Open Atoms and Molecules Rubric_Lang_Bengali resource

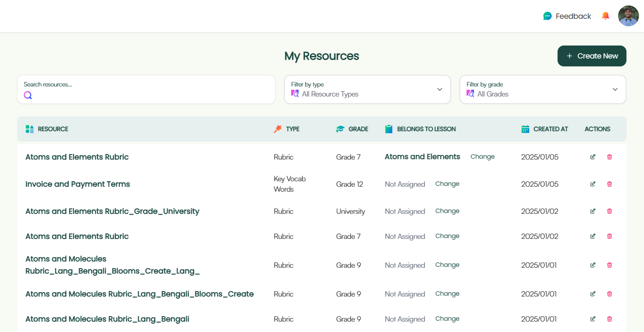tap(107, 319)
